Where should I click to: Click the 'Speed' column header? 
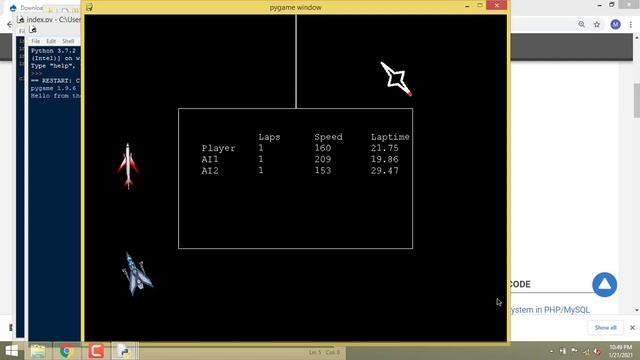328,137
